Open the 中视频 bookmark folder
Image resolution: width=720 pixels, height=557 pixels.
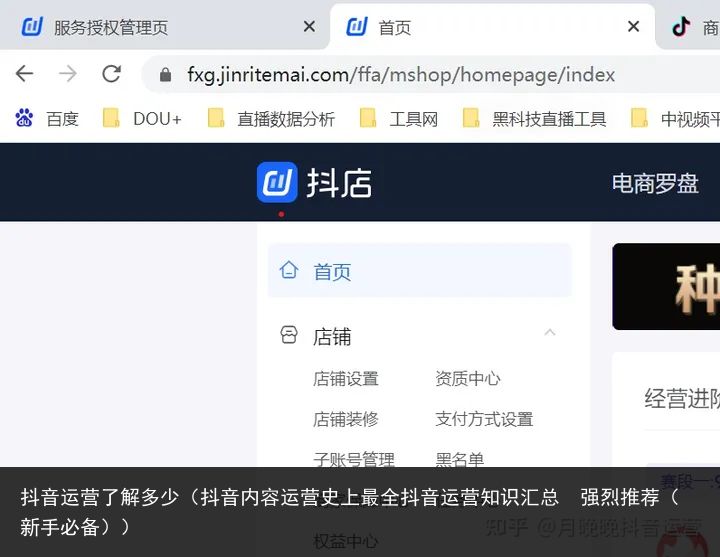click(675, 119)
